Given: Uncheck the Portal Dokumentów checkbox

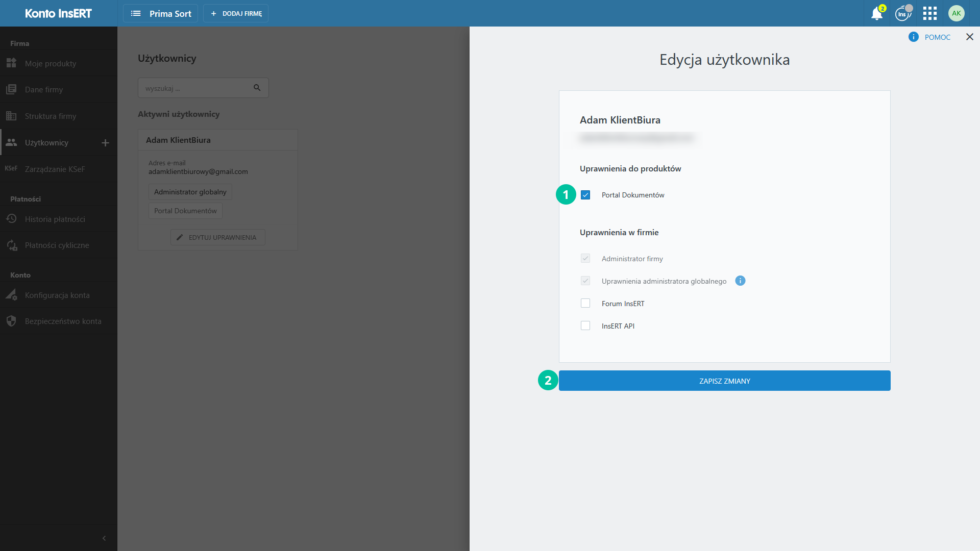Looking at the screenshot, I should pos(585,195).
